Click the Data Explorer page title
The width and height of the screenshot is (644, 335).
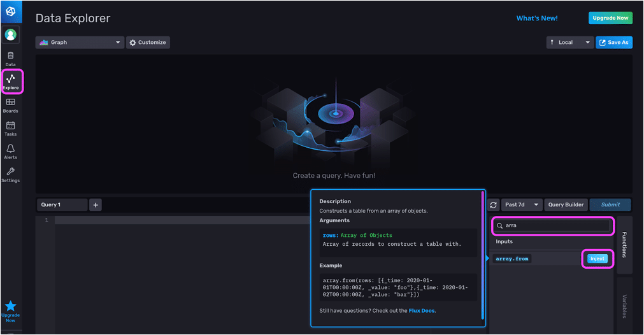coord(73,18)
